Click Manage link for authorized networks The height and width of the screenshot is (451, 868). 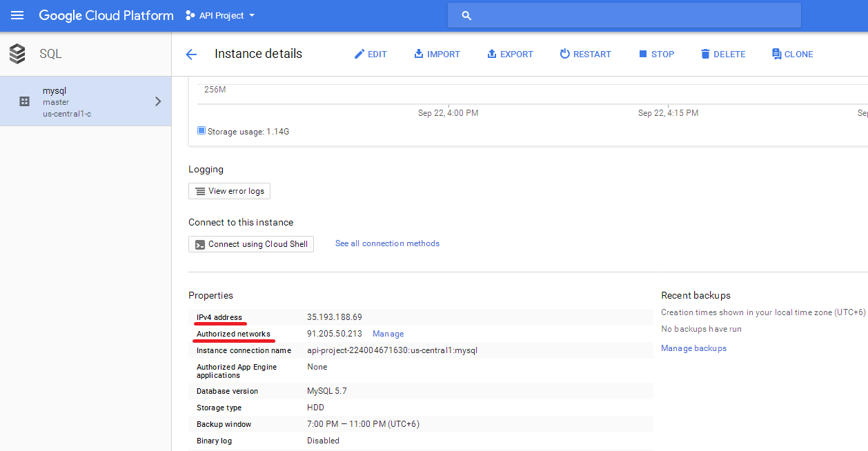(x=388, y=334)
